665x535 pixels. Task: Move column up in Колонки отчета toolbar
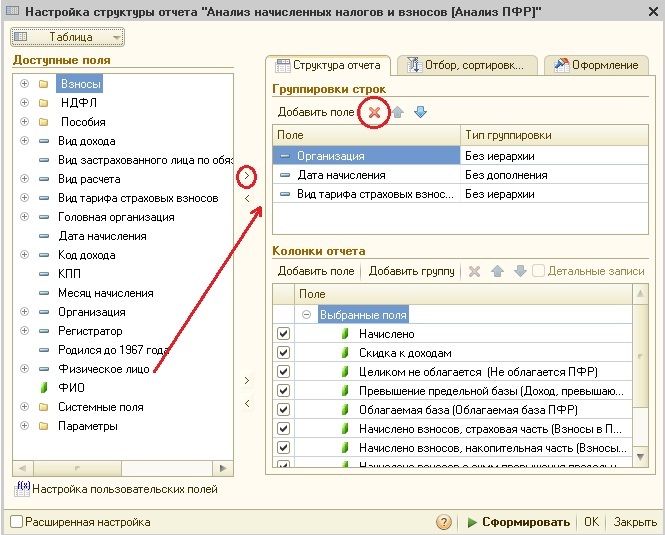[x=497, y=271]
